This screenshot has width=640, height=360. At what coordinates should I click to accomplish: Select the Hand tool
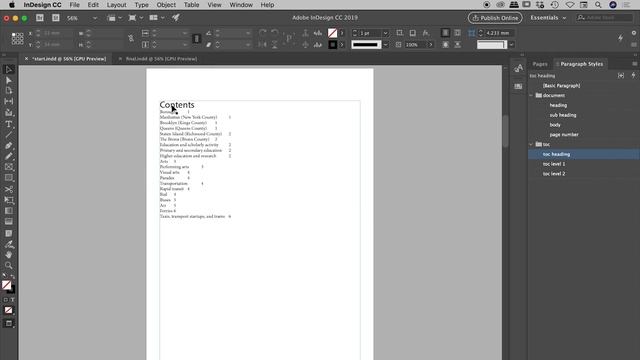9,255
